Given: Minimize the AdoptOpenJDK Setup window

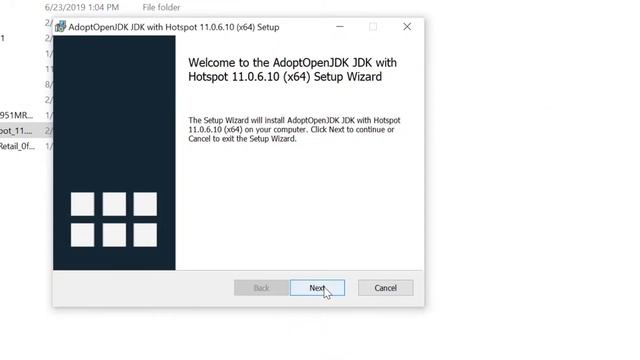Looking at the screenshot, I should pyautogui.click(x=340, y=27).
